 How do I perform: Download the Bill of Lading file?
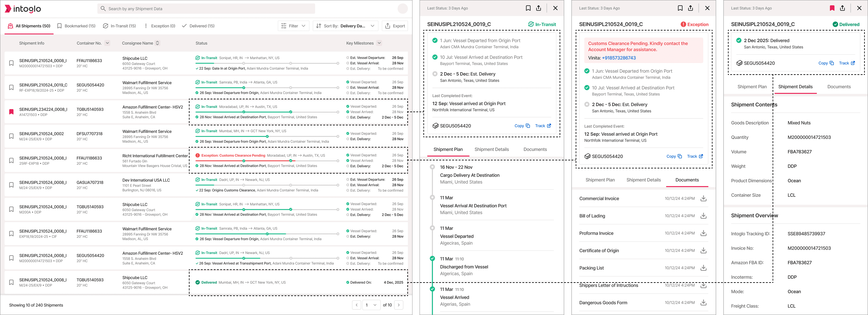pos(703,216)
